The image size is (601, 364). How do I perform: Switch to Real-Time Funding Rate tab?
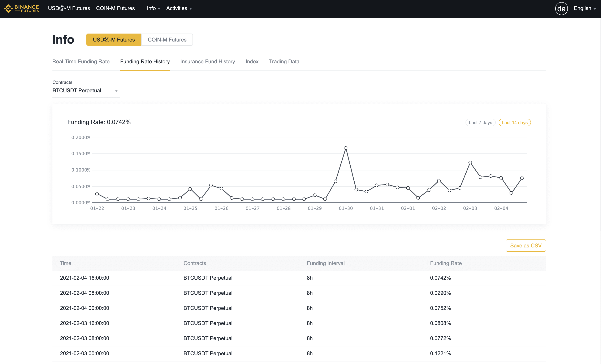[81, 61]
